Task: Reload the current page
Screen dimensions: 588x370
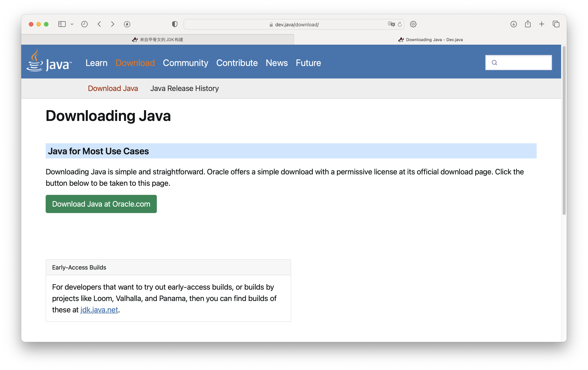Action: (x=400, y=24)
